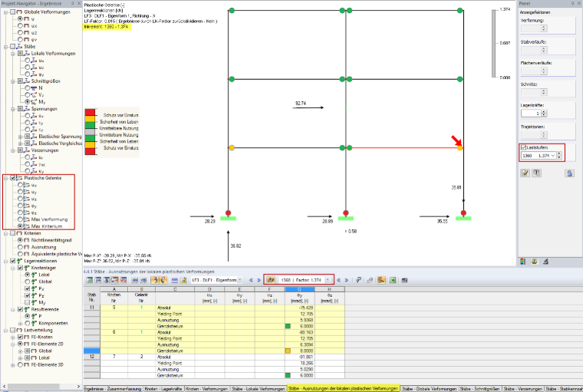Image resolution: width=583 pixels, height=392 pixels.
Task: Select the FE-Elemente 3D tree item
Action: point(48,364)
